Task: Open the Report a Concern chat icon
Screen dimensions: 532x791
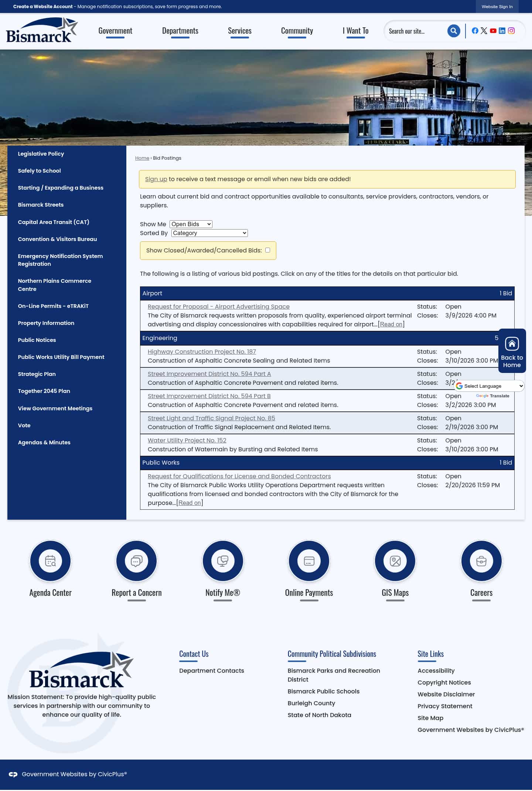Action: click(137, 561)
